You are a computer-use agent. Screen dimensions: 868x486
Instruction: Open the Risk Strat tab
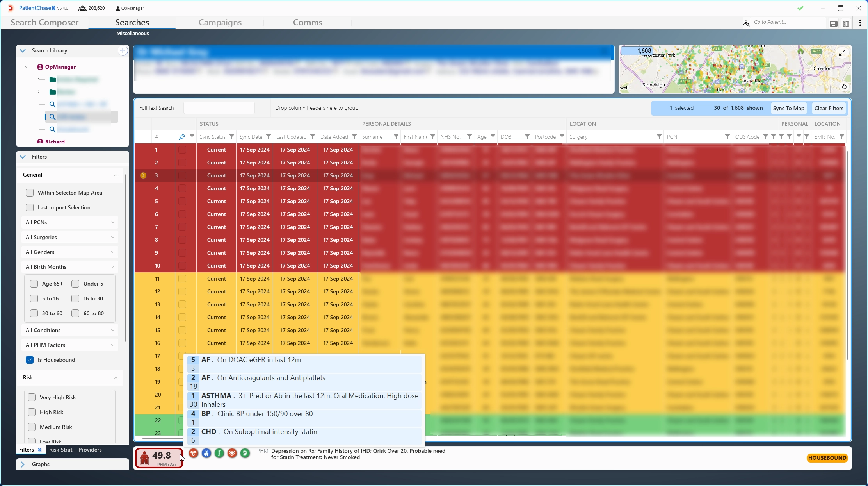point(60,450)
